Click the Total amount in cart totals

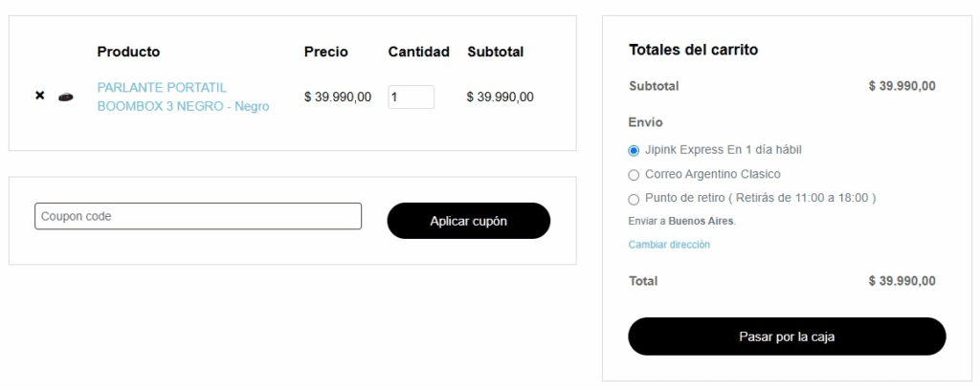coord(902,281)
